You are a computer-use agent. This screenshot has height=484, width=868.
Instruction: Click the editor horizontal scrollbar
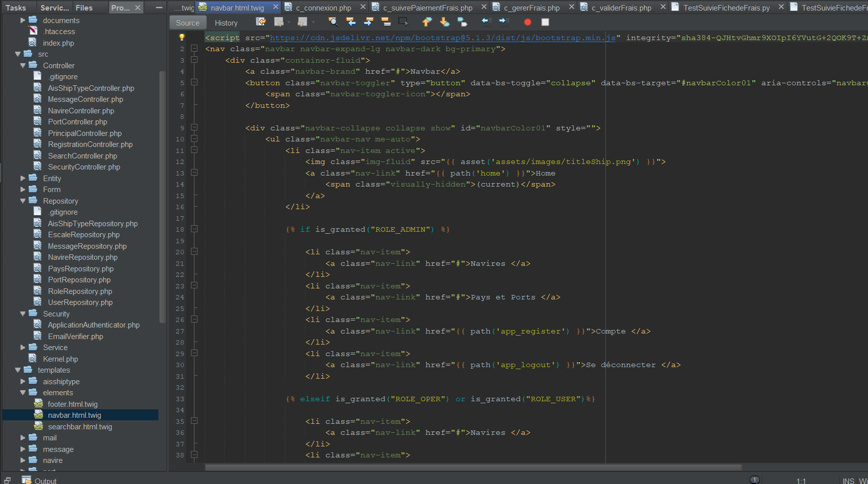pyautogui.click(x=473, y=467)
